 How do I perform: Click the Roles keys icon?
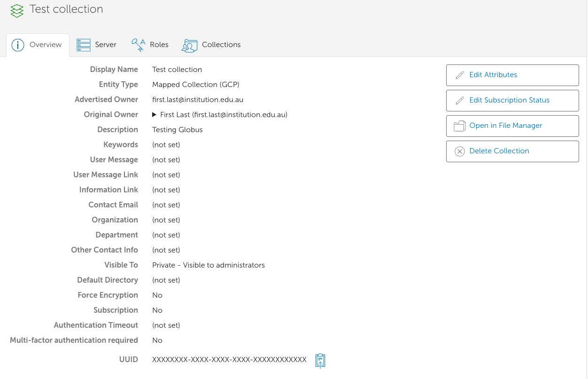pyautogui.click(x=139, y=45)
